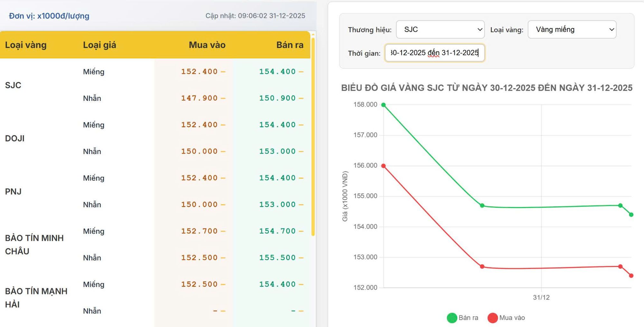Toggle the green Bán ra legend marker
This screenshot has height=327, width=644.
pos(452,318)
